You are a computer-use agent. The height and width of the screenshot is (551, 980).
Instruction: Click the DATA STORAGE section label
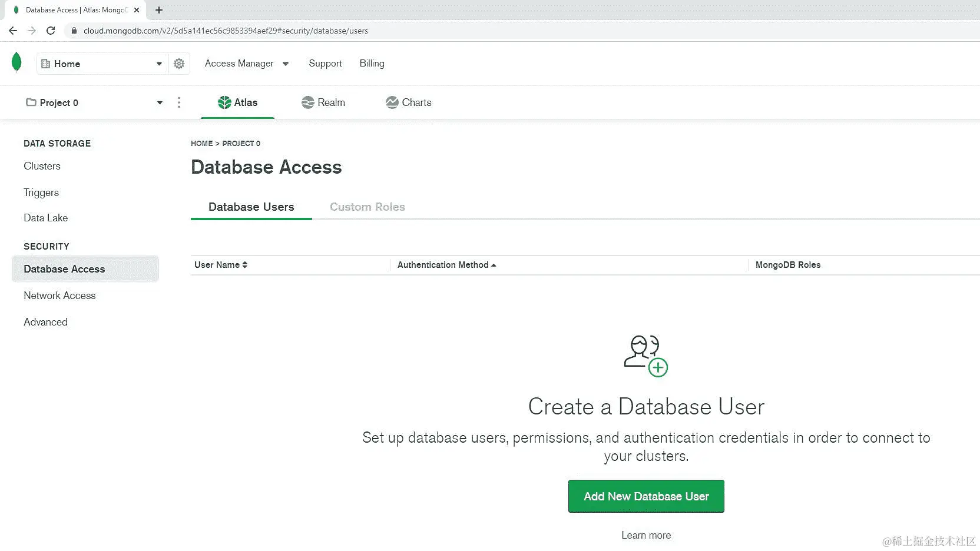[x=57, y=144]
